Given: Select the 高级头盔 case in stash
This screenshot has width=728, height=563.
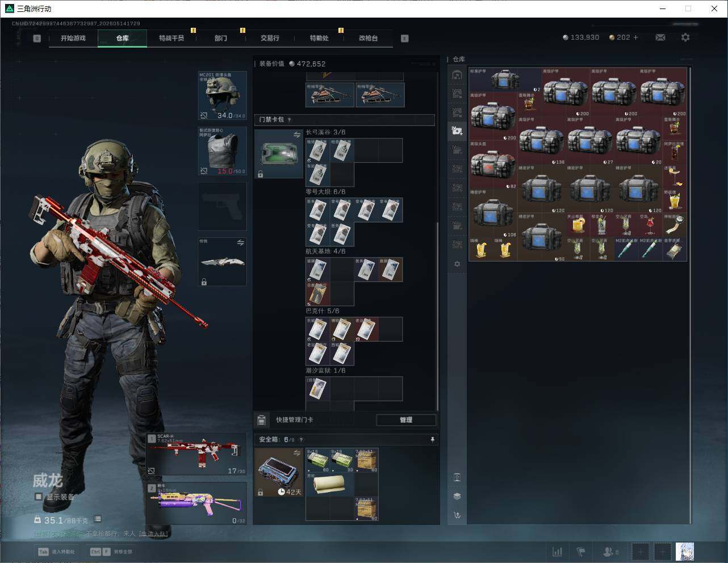Looking at the screenshot, I should click(x=493, y=165).
